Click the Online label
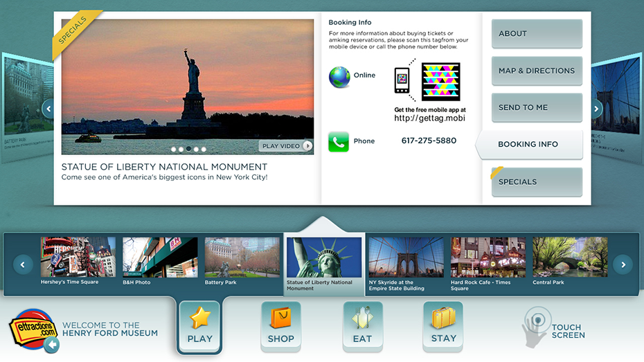 tap(364, 75)
